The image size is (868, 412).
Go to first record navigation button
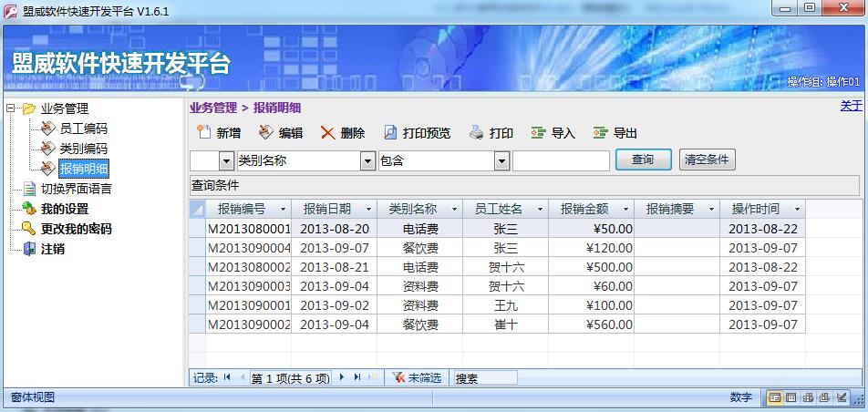pyautogui.click(x=227, y=377)
